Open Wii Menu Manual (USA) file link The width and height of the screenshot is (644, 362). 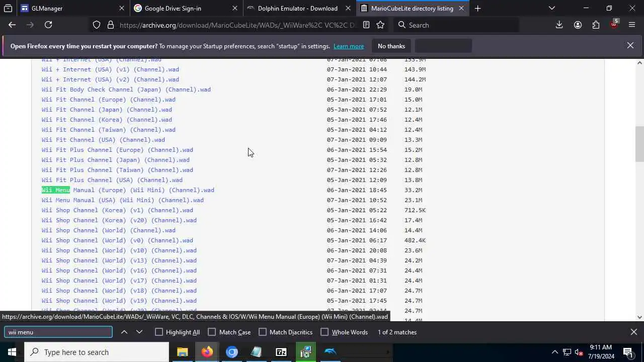click(123, 200)
